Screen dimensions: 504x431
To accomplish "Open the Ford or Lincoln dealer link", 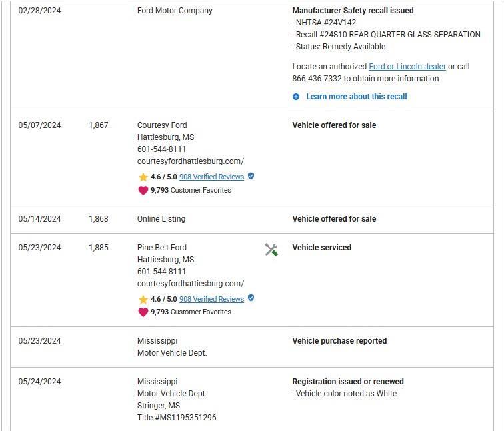I will 407,67.
